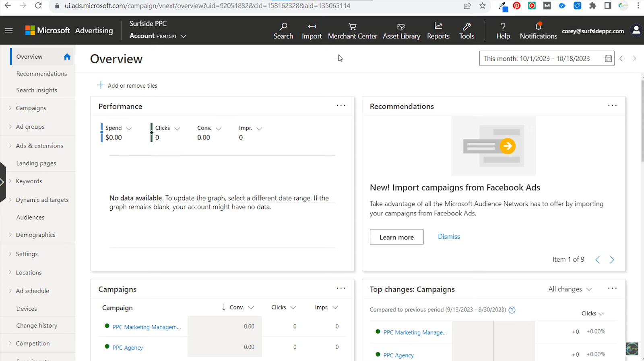Show next recommendation item

[x=612, y=260]
